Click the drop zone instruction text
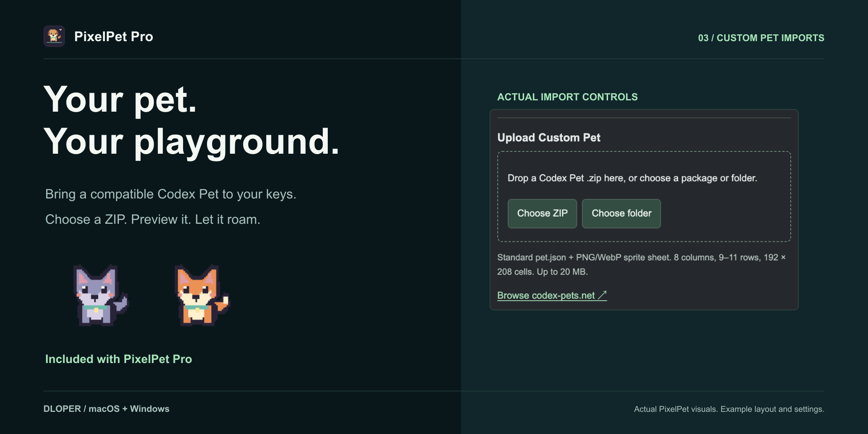 coord(632,178)
